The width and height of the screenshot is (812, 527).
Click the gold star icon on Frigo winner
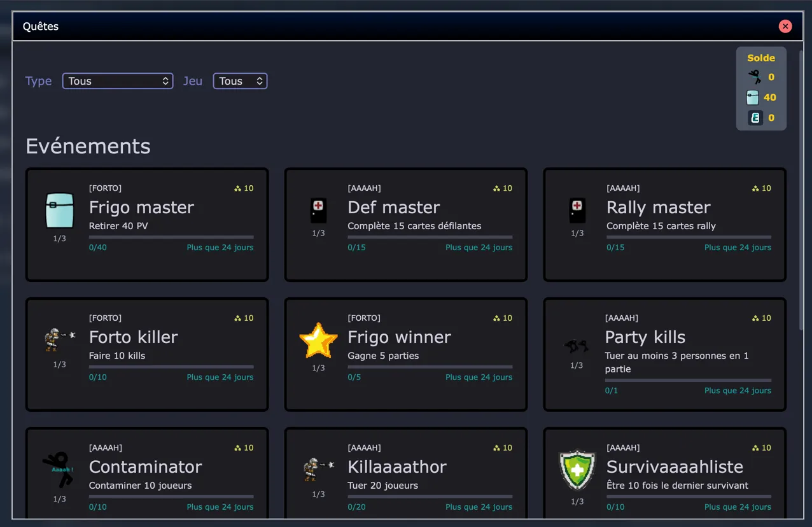(318, 341)
